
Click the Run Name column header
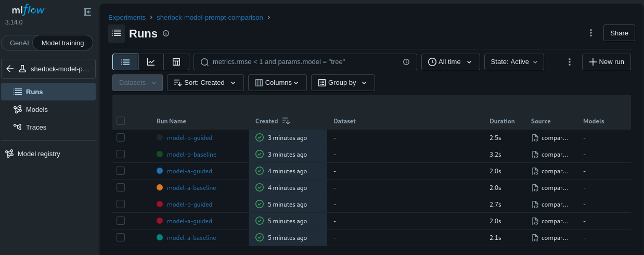(x=171, y=121)
